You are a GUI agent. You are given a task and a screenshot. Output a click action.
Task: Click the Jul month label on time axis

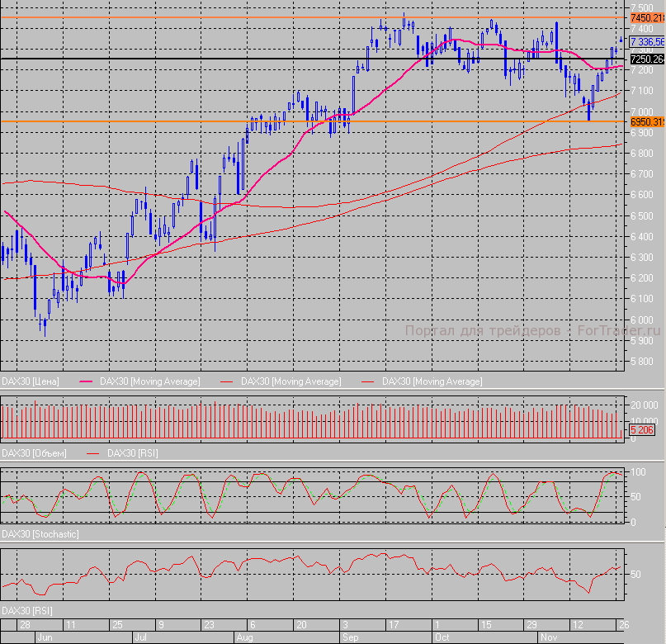pos(139,638)
